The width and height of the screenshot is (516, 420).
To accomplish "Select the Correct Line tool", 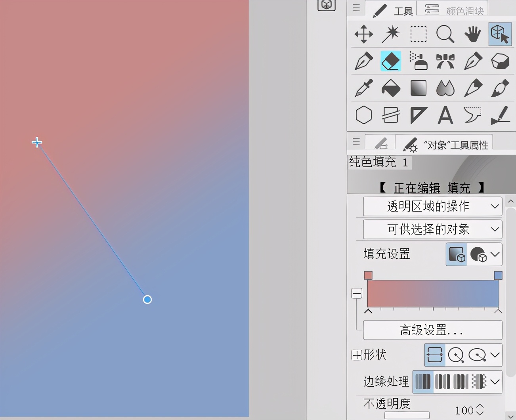I will tap(500, 115).
